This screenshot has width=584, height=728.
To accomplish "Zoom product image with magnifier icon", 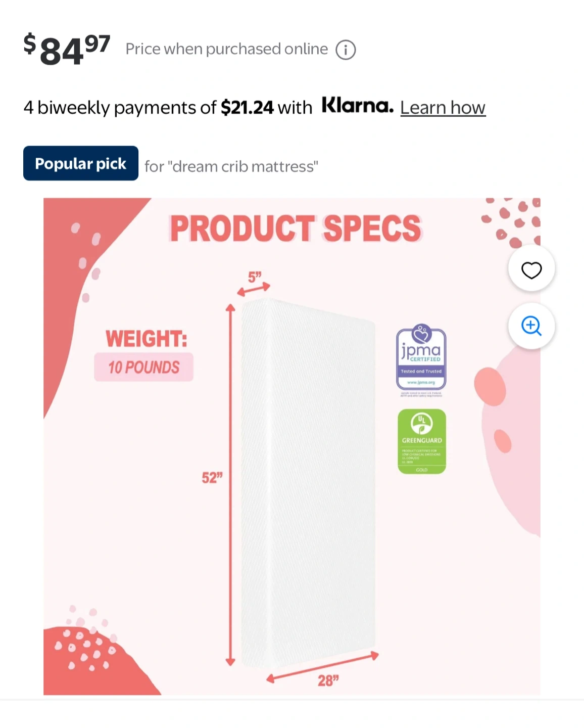I will (x=531, y=326).
